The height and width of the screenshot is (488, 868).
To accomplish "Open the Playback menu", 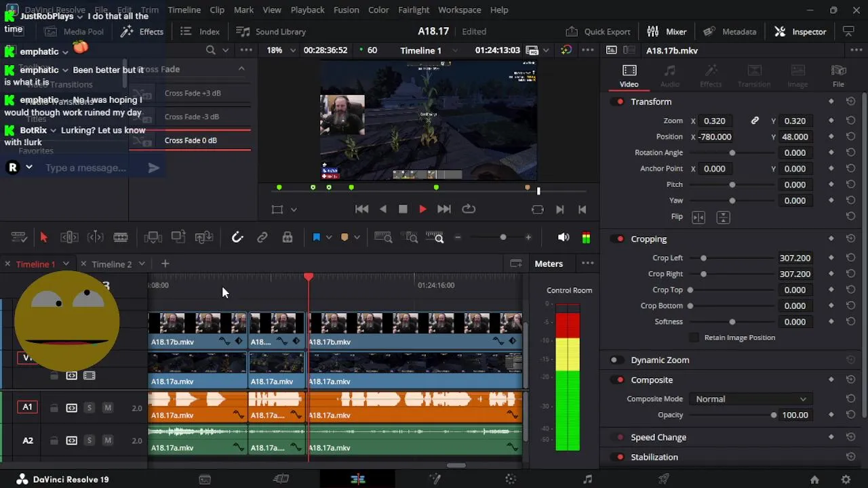I will [x=307, y=10].
